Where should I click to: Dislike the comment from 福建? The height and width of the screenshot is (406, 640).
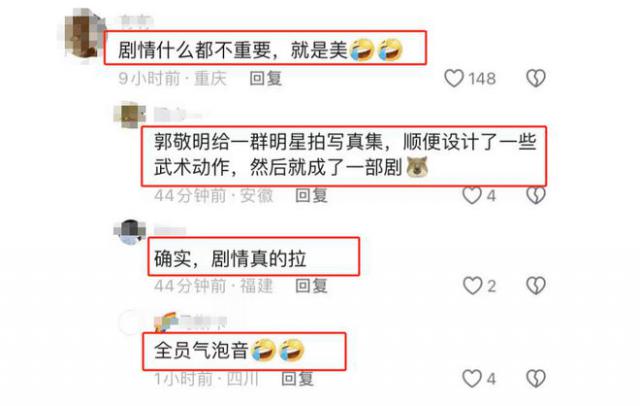point(536,286)
